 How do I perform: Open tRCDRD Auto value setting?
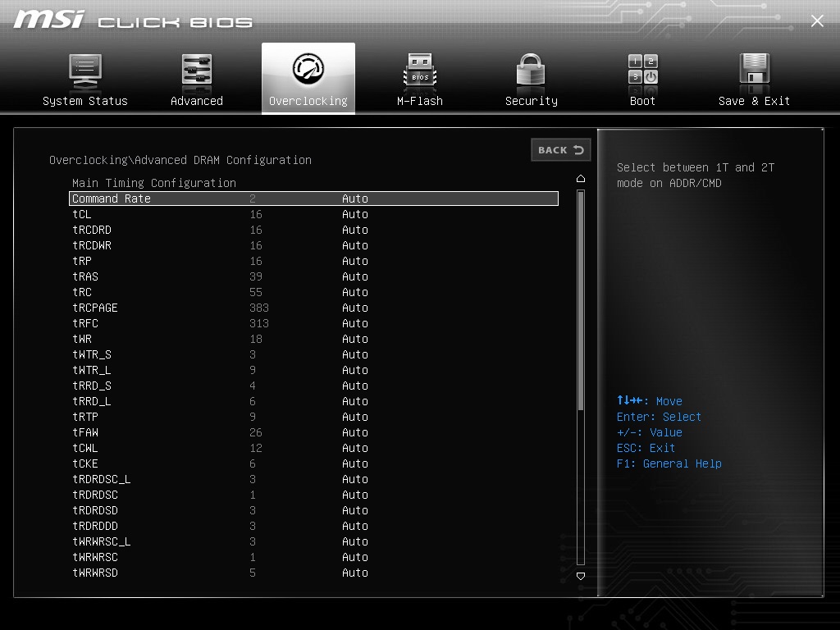point(355,230)
